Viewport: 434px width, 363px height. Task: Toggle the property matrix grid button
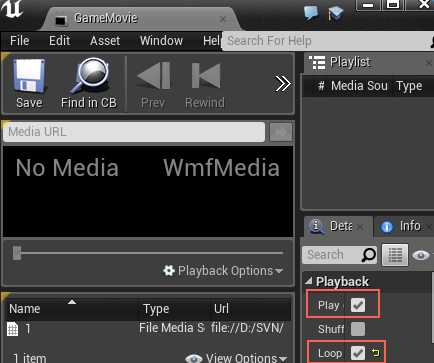pos(395,255)
